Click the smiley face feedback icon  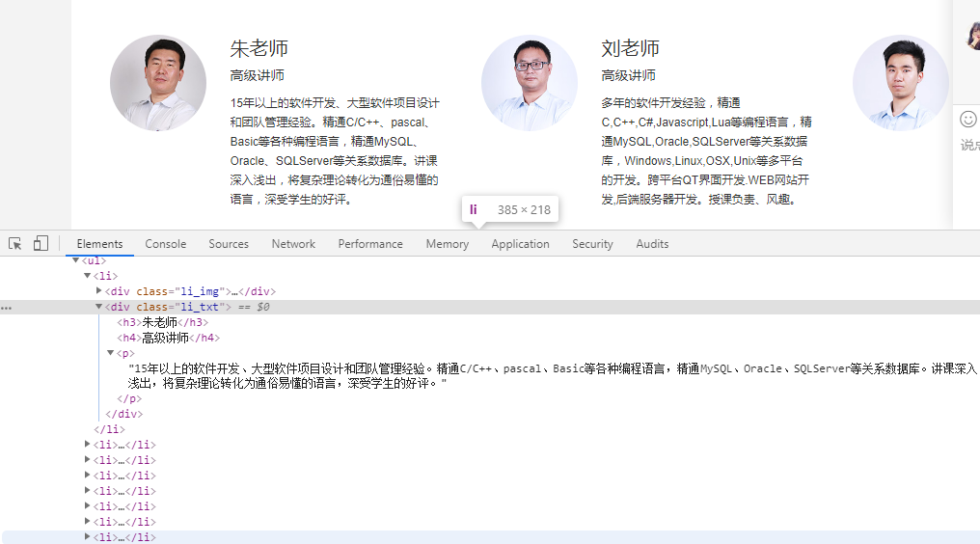click(968, 119)
